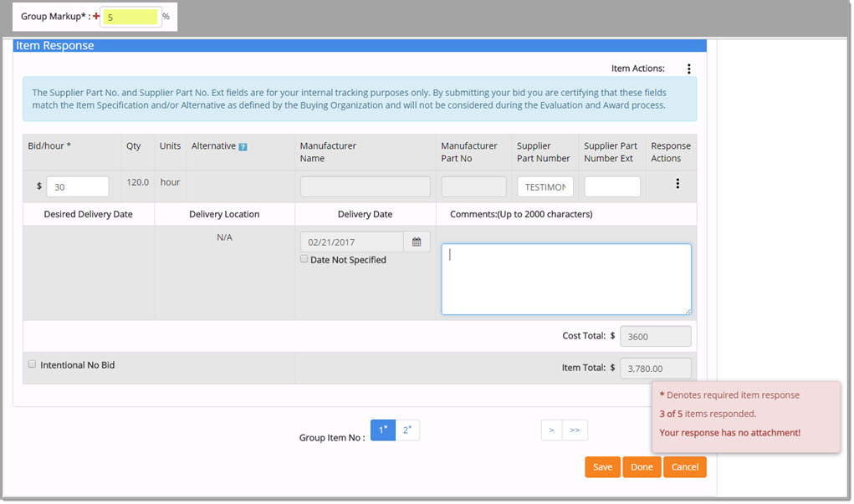The height and width of the screenshot is (504, 854).
Task: Click the Supplier Part Number field
Action: click(545, 187)
